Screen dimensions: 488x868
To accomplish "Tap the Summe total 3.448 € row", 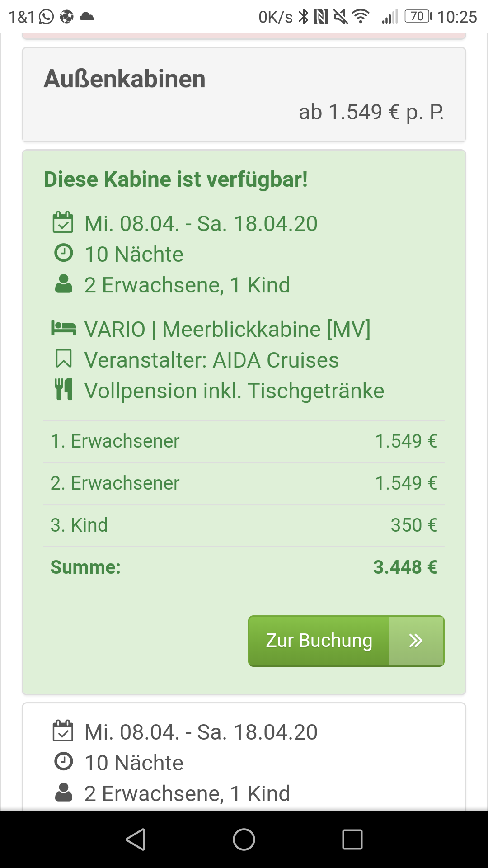I will pos(244,567).
